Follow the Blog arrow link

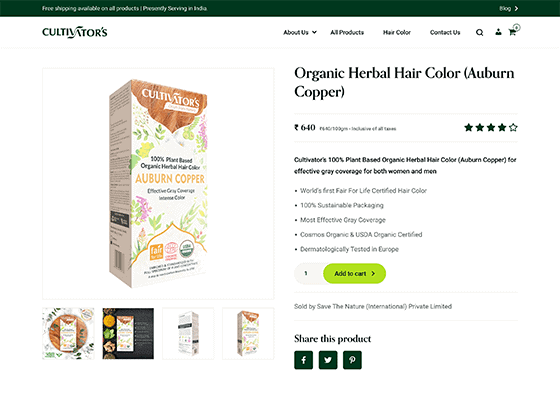tap(509, 8)
